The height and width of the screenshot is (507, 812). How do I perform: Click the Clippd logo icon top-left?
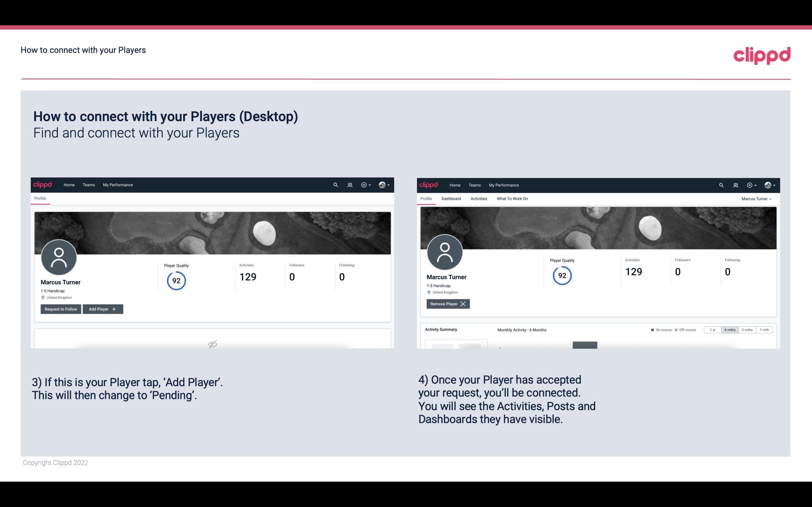(x=43, y=184)
